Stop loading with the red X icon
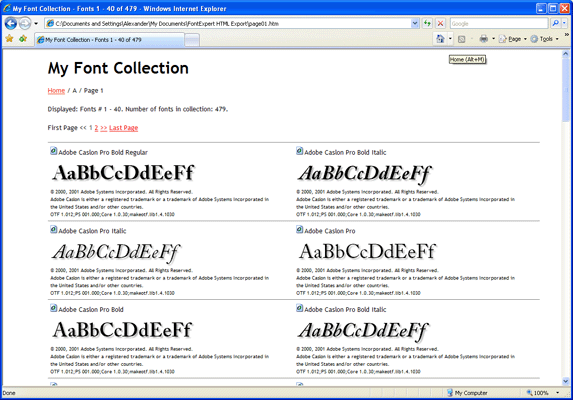Image resolution: width=573 pixels, height=400 pixels. [x=441, y=24]
